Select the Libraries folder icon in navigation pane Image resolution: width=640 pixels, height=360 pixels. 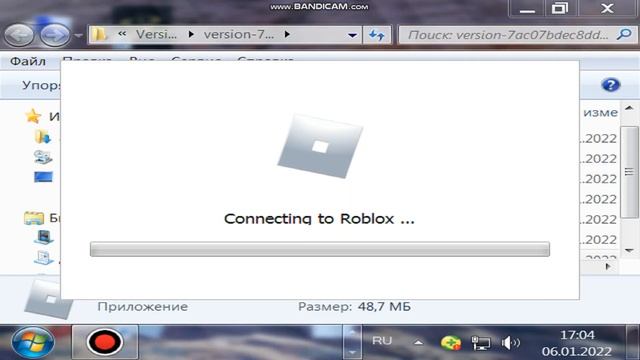point(34,218)
